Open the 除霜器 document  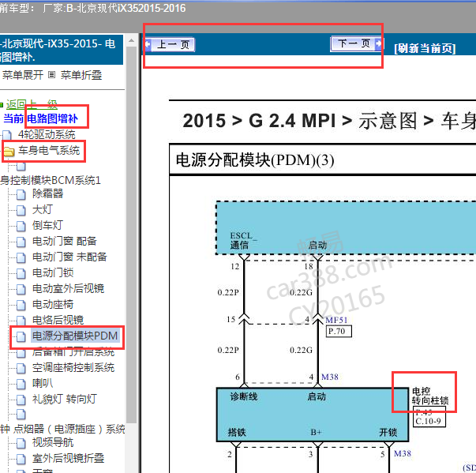47,193
